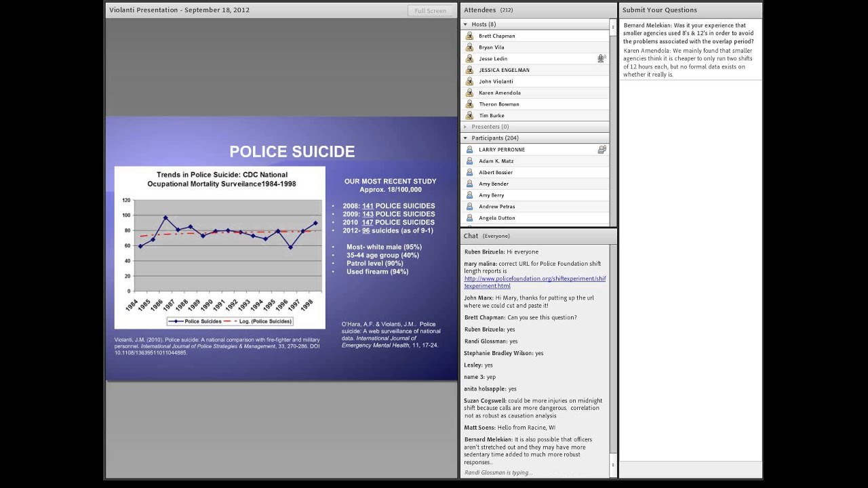Screen dimensions: 868x488
Task: Click participant icon beside Albert Bossier
Action: click(469, 173)
